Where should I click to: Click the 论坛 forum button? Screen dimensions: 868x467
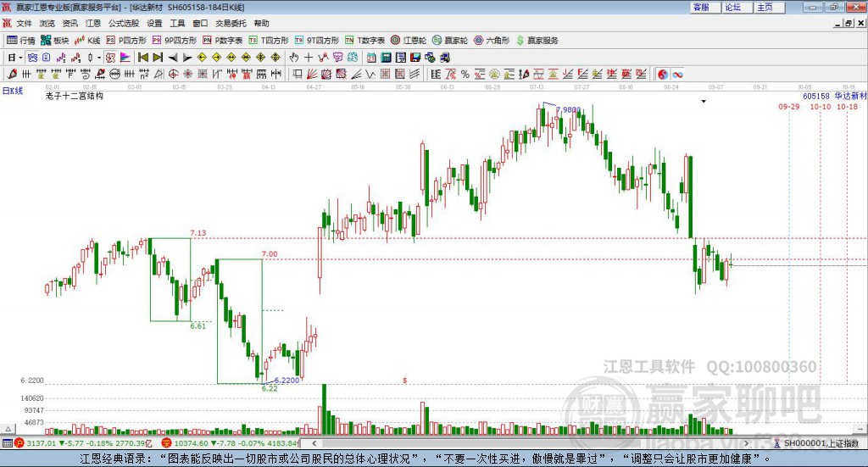pos(737,7)
